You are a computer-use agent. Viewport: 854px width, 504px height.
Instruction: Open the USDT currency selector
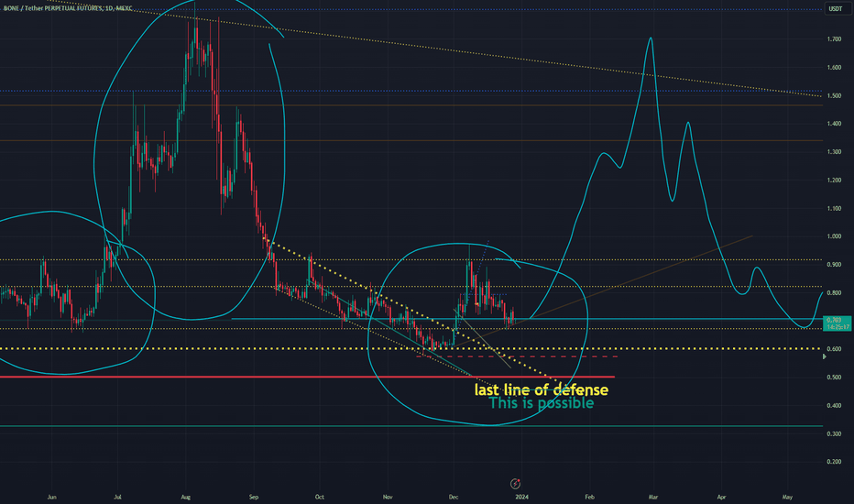(836, 9)
